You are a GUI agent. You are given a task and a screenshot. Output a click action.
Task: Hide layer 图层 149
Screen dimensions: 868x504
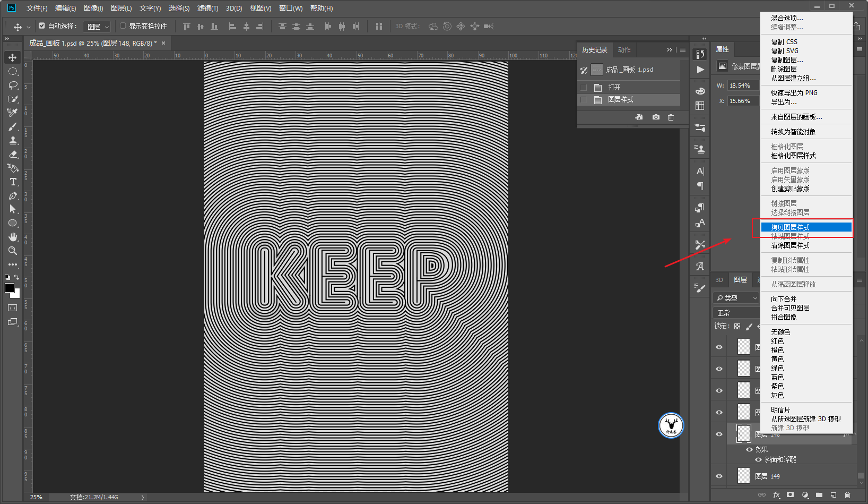point(719,476)
